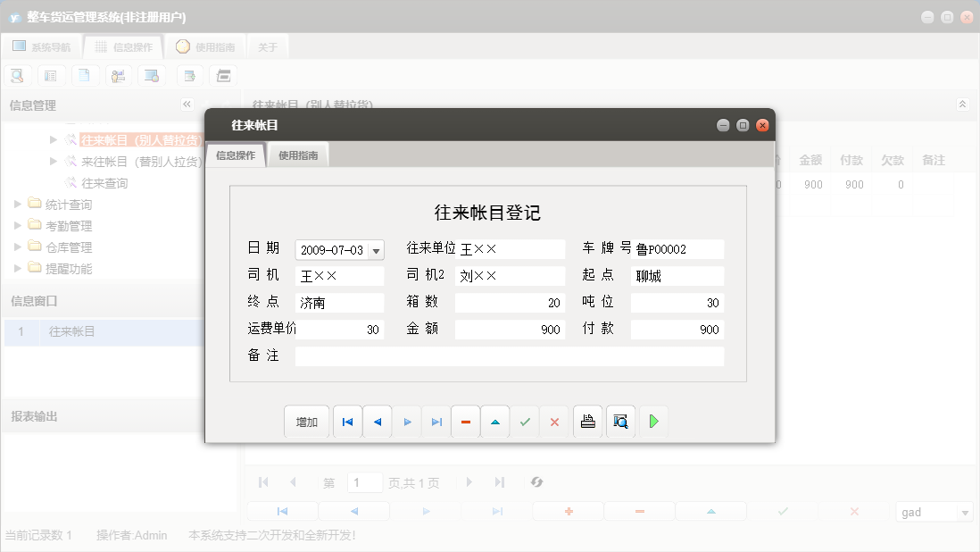Click the green run arrow in the dialog

coord(653,421)
